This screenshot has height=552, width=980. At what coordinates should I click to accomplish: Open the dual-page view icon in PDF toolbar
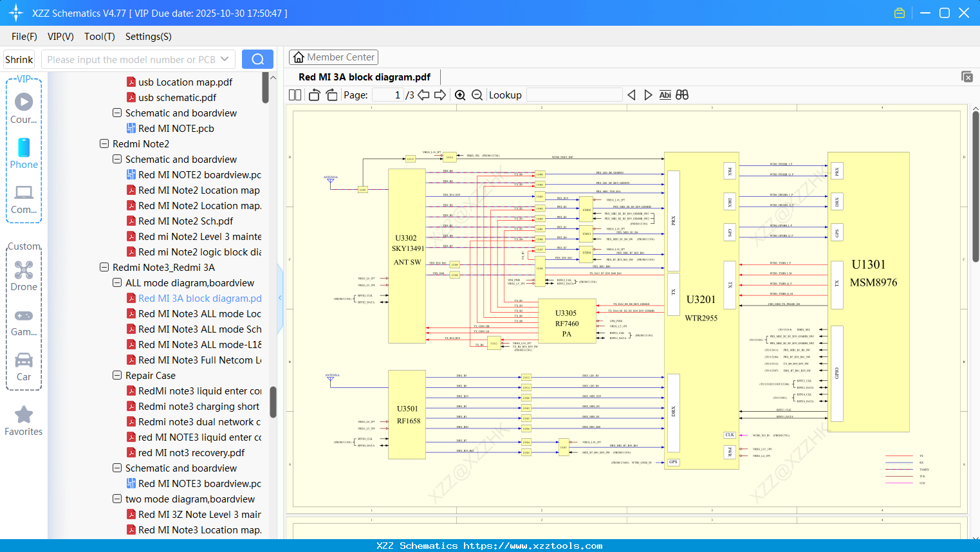(294, 95)
